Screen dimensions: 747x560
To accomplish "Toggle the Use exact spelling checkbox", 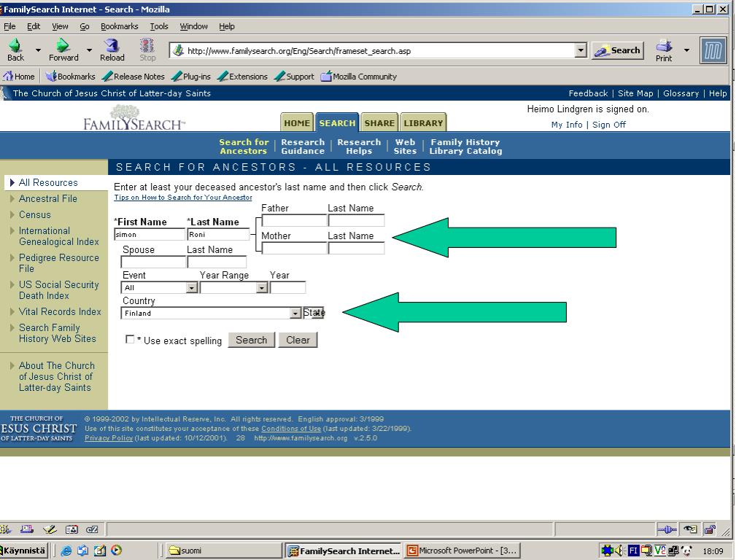I will coord(130,339).
